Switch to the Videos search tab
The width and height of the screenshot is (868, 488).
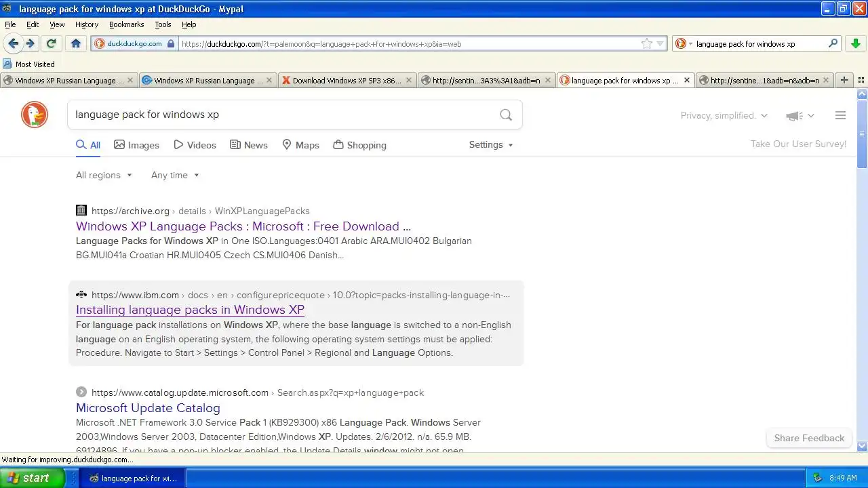[x=195, y=145]
